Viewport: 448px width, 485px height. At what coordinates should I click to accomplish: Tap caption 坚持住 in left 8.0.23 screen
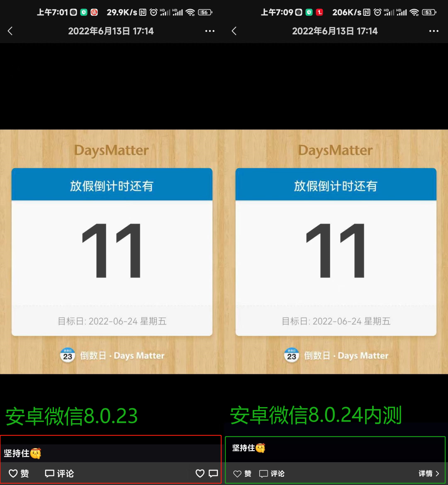coord(22,453)
